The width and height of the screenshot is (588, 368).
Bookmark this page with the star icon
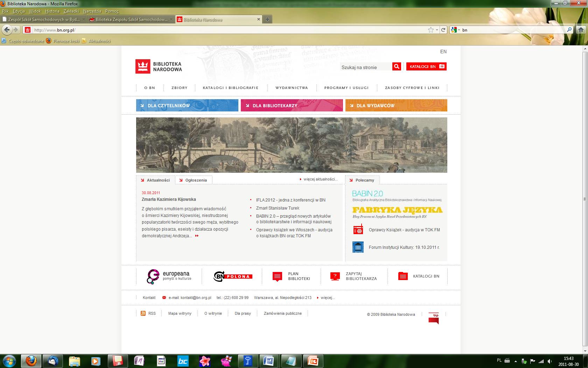(x=431, y=30)
